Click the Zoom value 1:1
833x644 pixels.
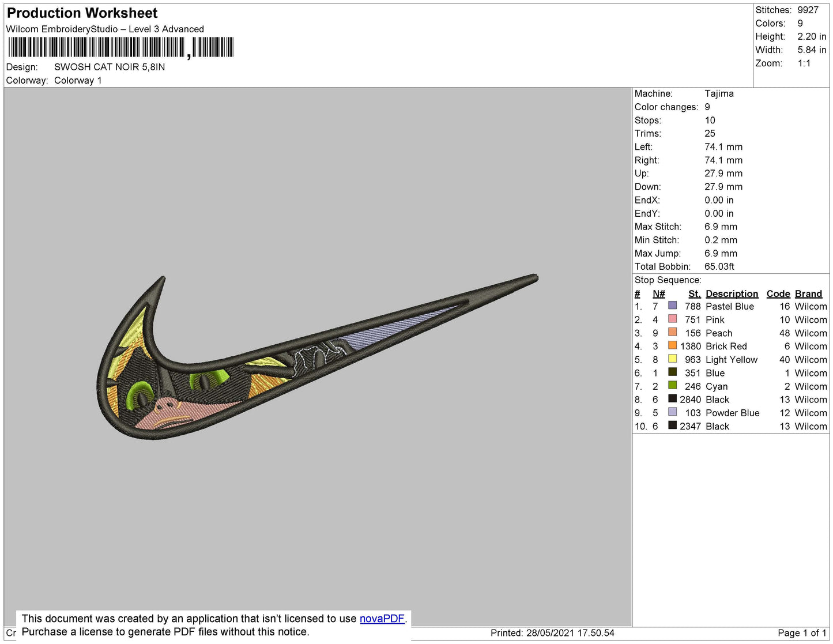pyautogui.click(x=804, y=63)
